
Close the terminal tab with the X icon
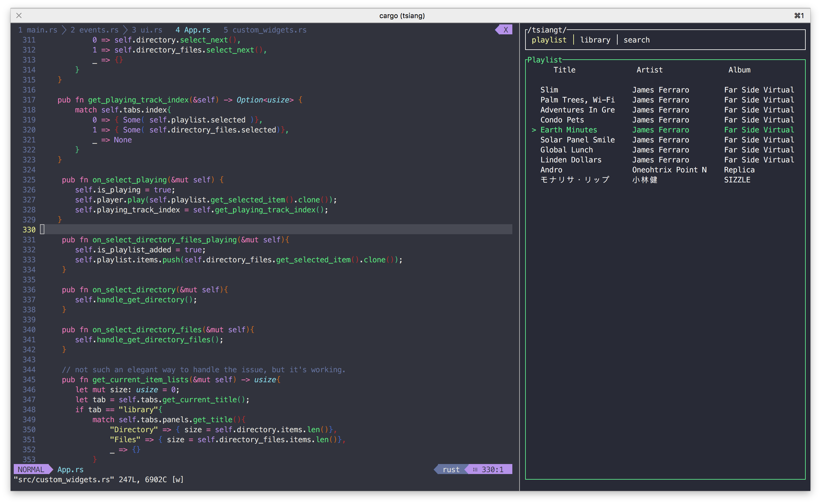point(19,15)
